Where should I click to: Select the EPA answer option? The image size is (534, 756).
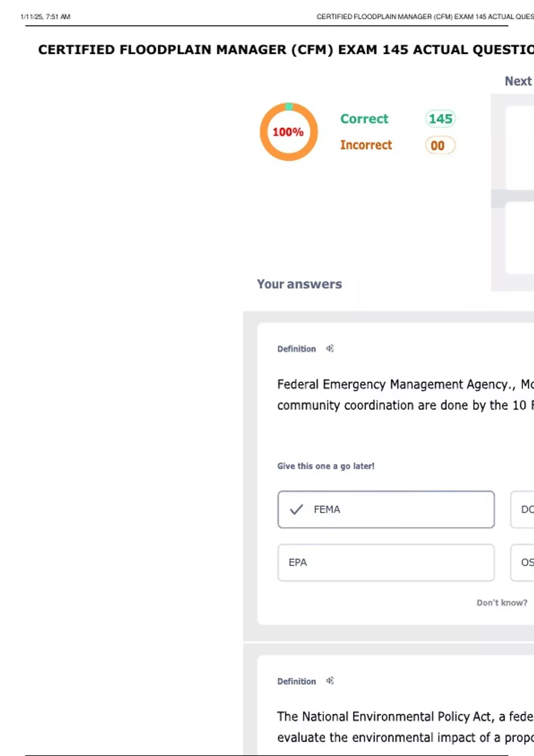click(386, 563)
